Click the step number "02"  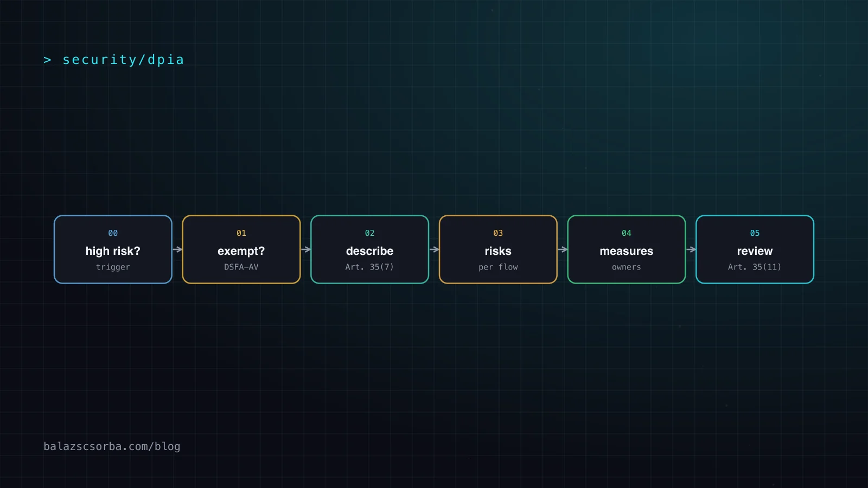pyautogui.click(x=369, y=233)
